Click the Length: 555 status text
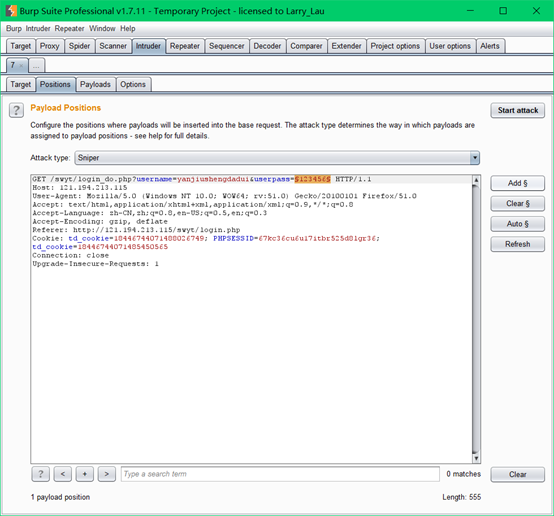This screenshot has width=554, height=516. (x=461, y=497)
